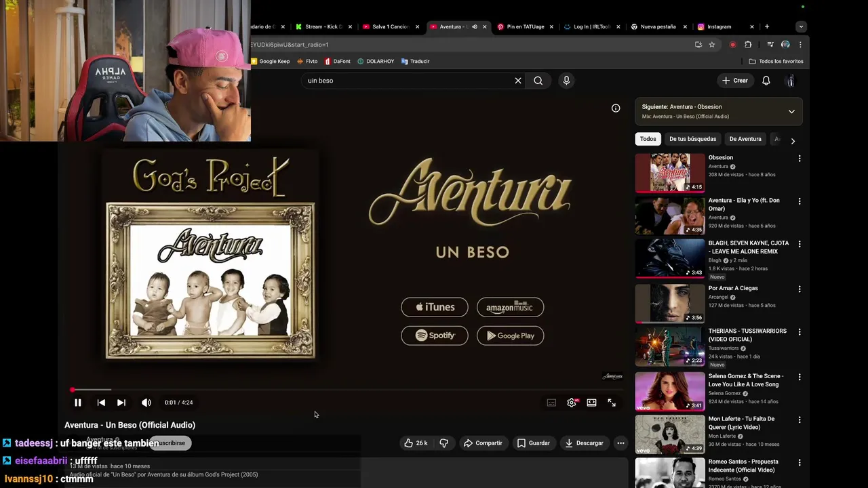Open the tab search dropdown
The width and height of the screenshot is (868, 488).
pyautogui.click(x=801, y=26)
